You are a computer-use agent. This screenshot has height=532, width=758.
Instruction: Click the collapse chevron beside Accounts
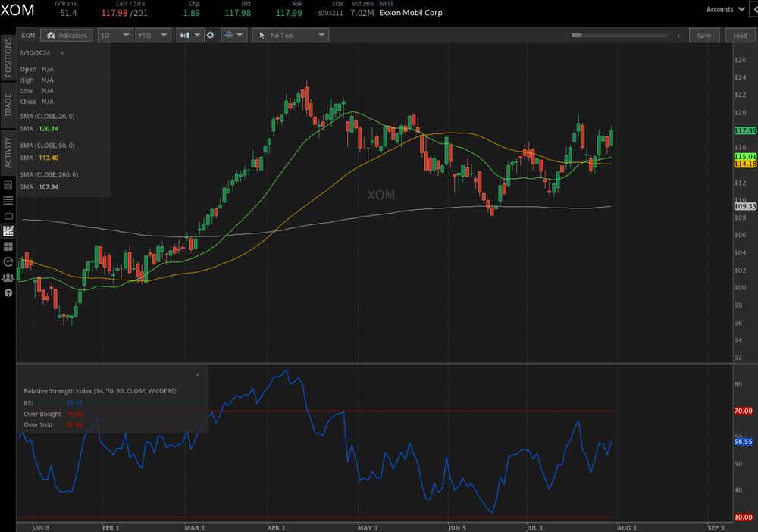[x=753, y=9]
